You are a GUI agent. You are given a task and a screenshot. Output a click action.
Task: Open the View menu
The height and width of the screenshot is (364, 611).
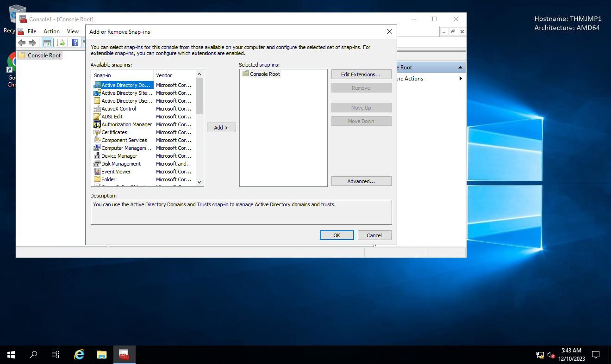73,31
